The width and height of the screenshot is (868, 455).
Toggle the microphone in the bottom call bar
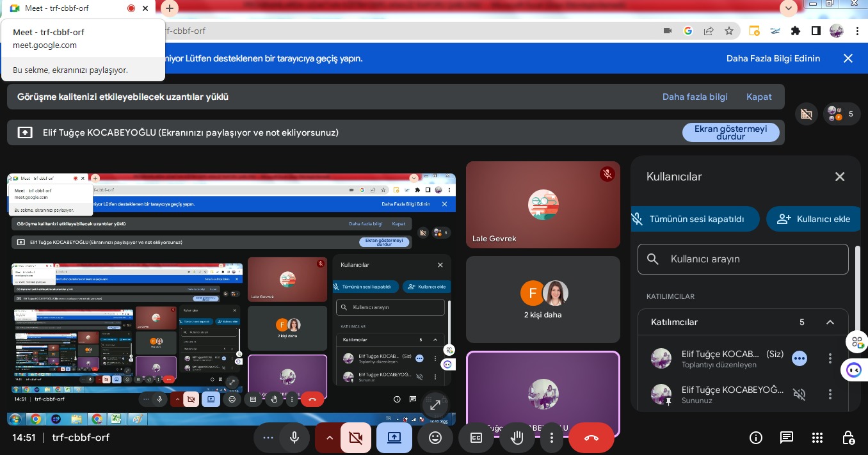pyautogui.click(x=294, y=438)
